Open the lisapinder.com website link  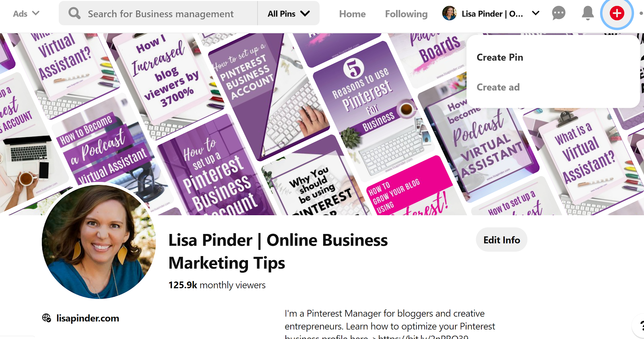(x=88, y=318)
